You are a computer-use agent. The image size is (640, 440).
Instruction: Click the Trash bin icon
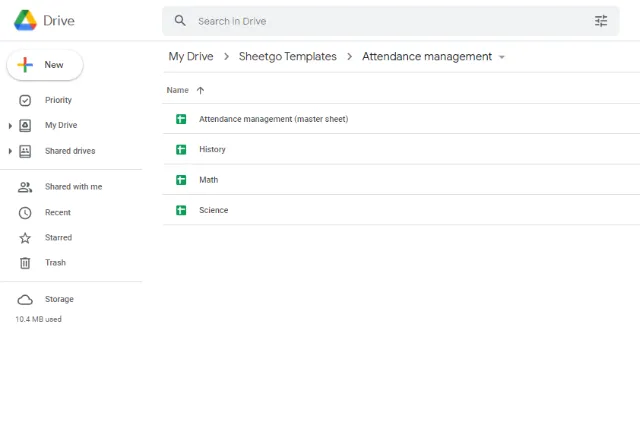click(x=25, y=263)
